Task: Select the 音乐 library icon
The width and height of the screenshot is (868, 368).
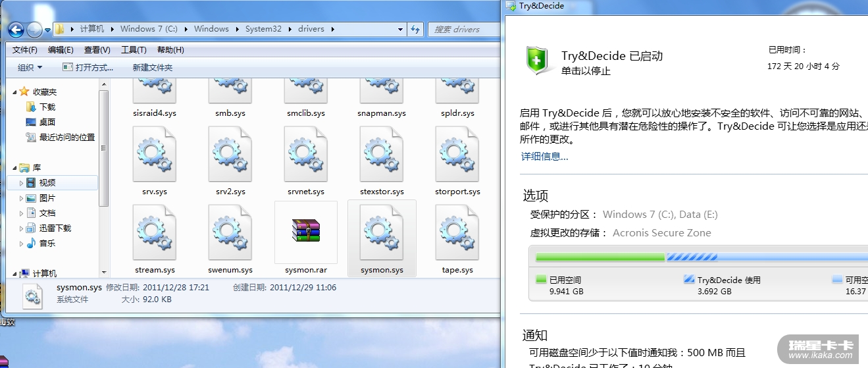Action: 31,243
